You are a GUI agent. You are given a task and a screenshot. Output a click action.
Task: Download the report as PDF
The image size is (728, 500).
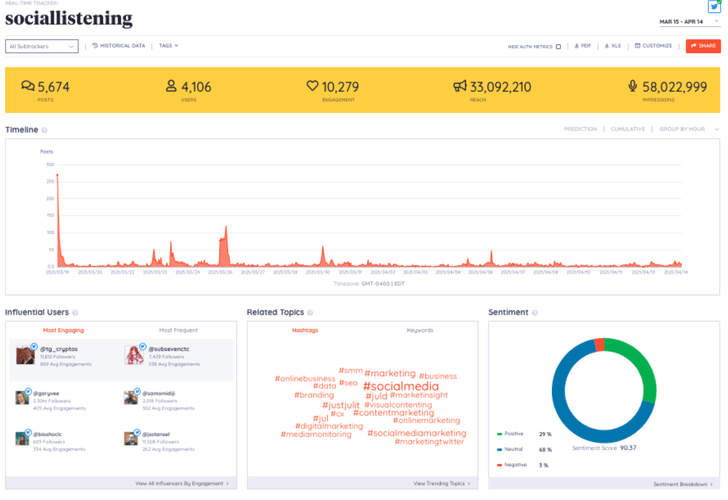582,46
